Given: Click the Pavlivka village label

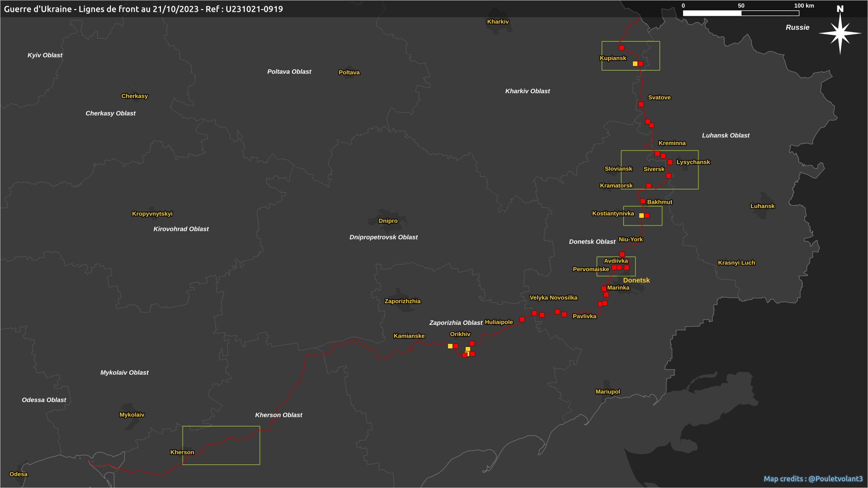Looking at the screenshot, I should (x=584, y=316).
